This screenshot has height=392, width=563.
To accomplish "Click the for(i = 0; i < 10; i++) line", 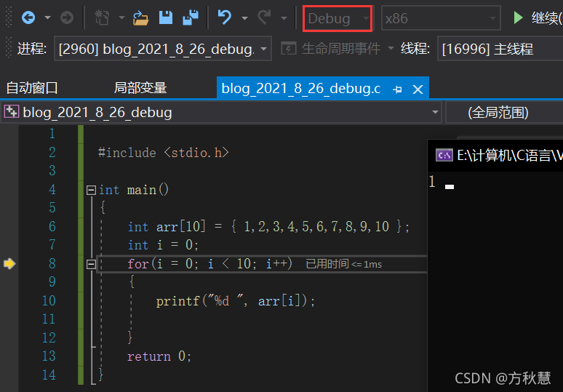I will [x=209, y=264].
